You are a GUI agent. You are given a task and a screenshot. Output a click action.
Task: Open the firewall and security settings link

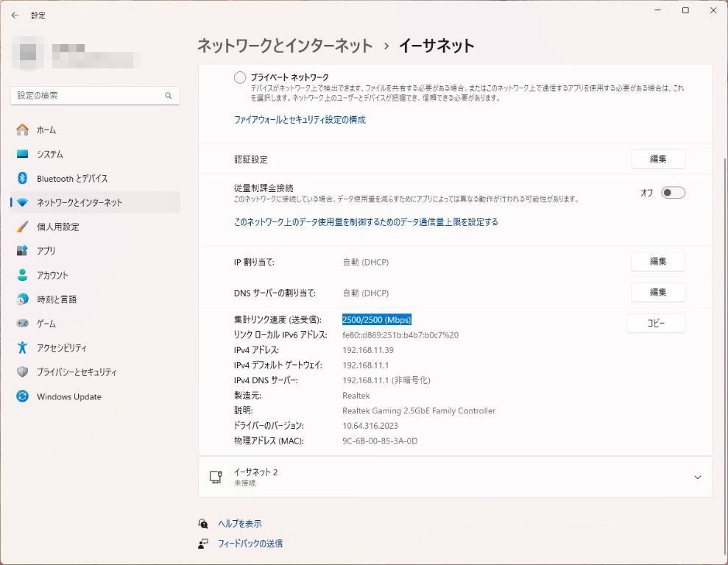tap(300, 120)
